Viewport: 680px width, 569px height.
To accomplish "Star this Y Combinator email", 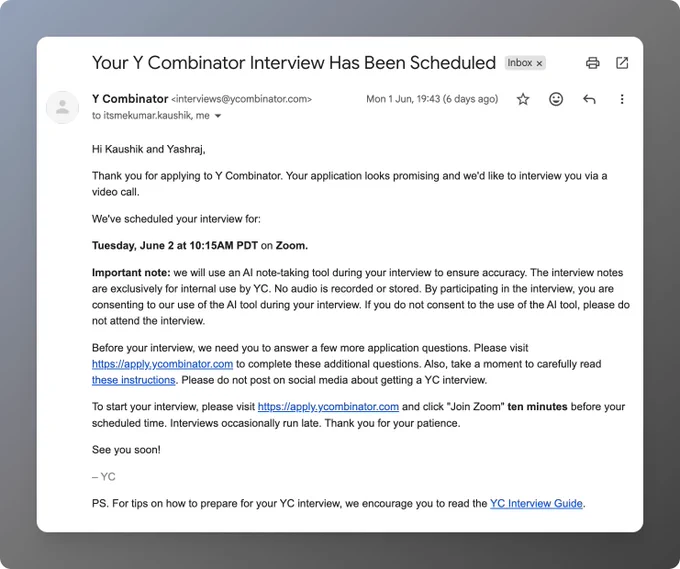I will click(x=523, y=99).
